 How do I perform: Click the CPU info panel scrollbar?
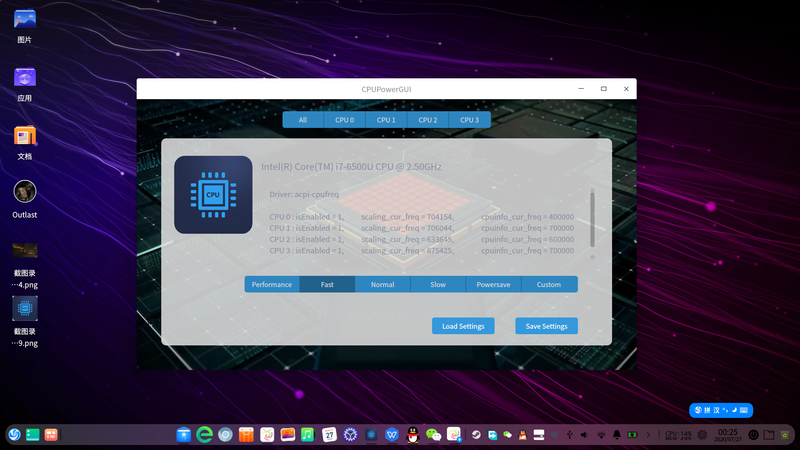click(x=592, y=218)
